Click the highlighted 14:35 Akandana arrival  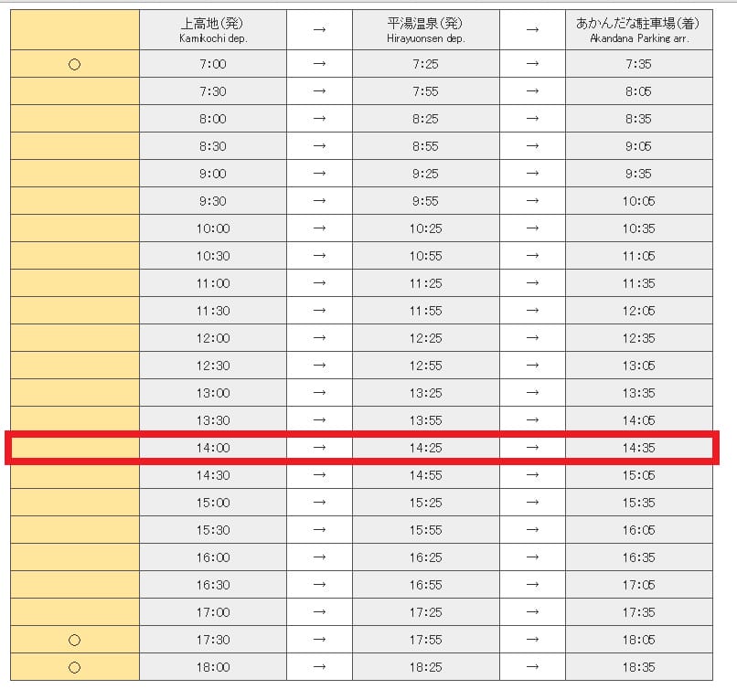pyautogui.click(x=639, y=448)
